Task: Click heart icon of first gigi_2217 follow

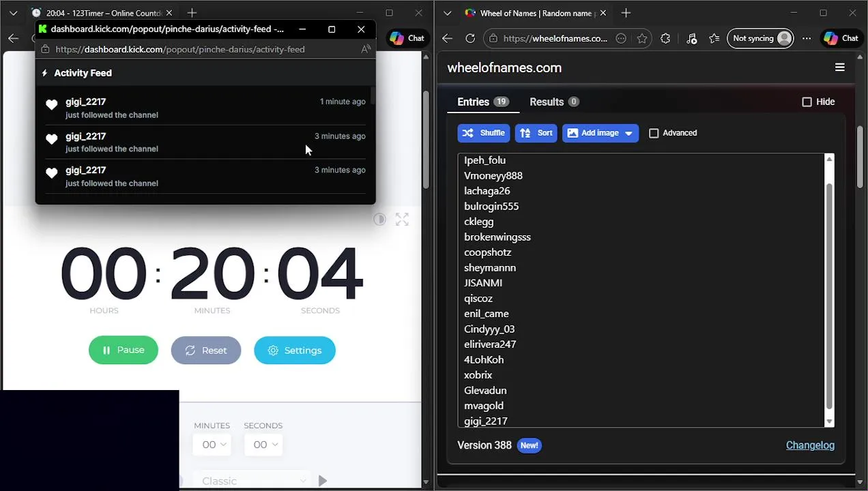Action: [51, 104]
